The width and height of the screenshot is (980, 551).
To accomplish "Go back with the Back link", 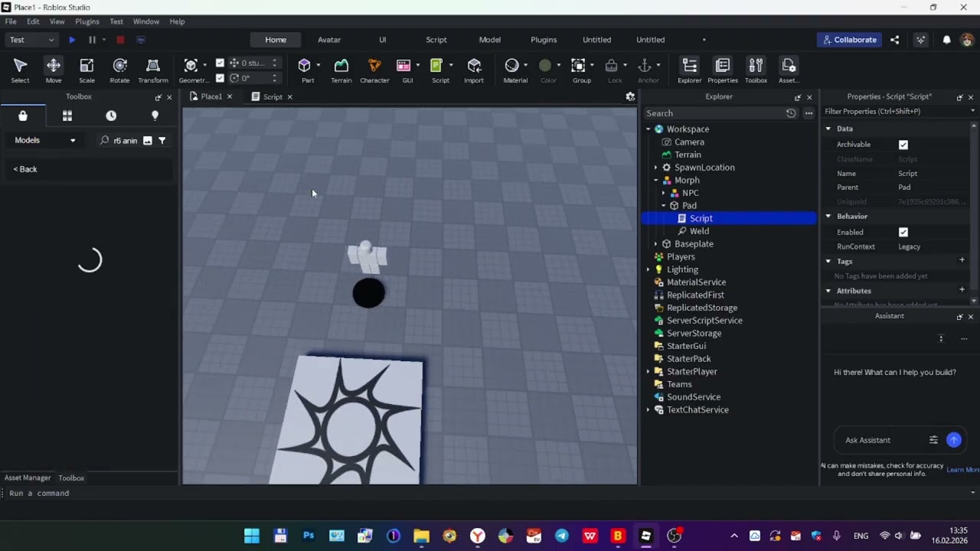I will (25, 169).
